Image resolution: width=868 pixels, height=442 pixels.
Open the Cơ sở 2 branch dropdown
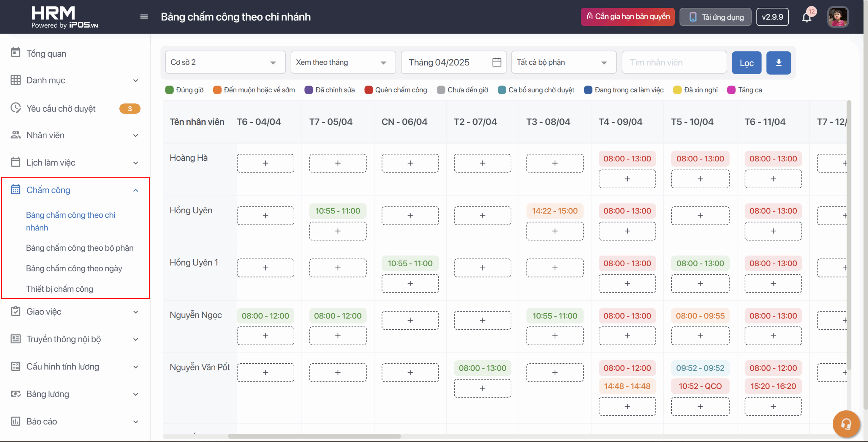click(225, 62)
